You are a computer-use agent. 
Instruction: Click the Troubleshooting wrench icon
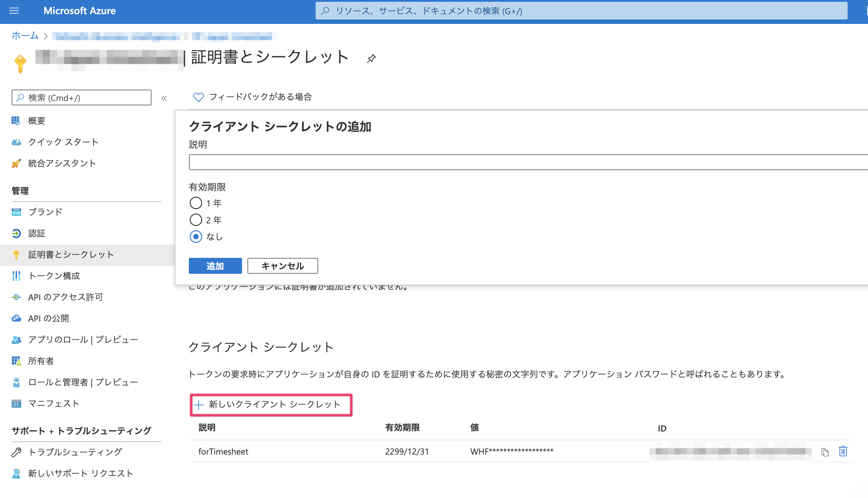click(16, 452)
